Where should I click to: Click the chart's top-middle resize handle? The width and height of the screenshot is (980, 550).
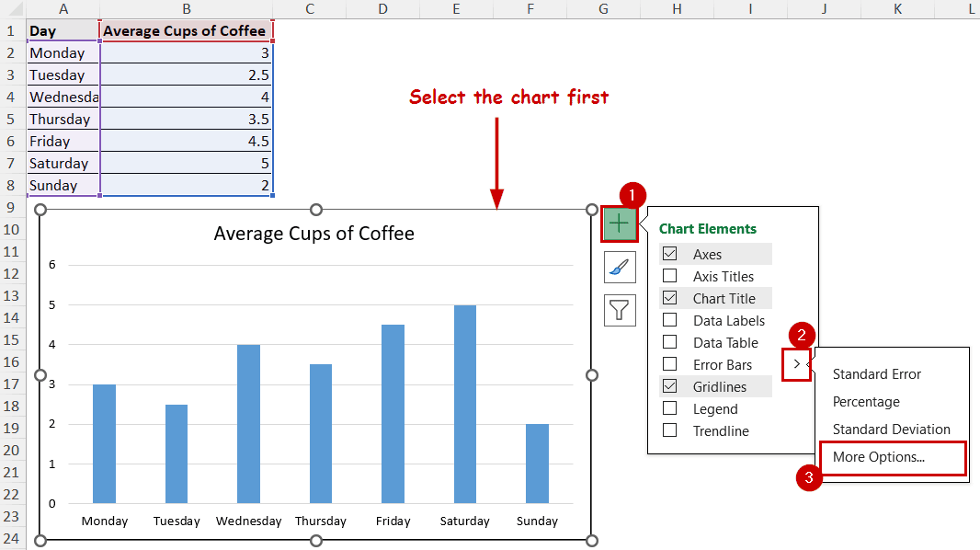(x=316, y=210)
